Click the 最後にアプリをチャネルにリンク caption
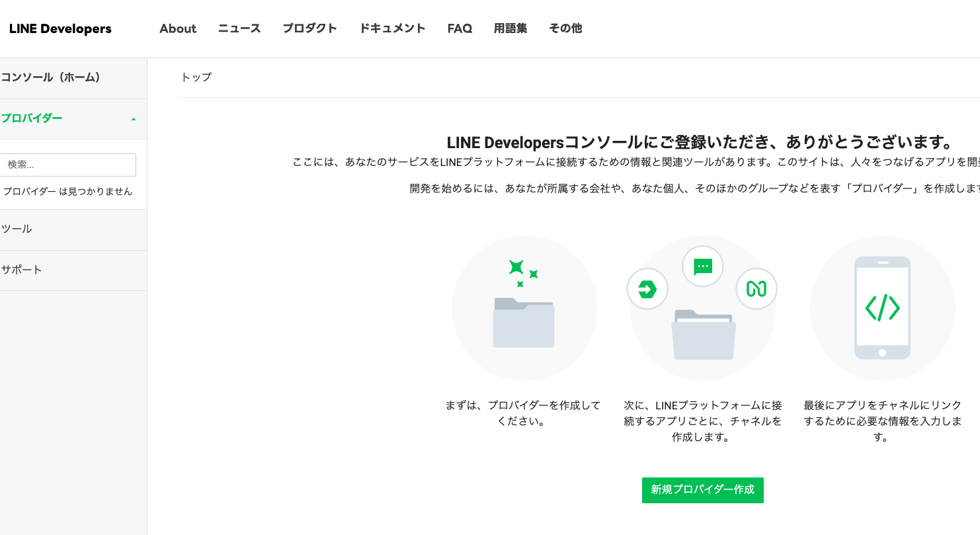The image size is (980, 535). click(883, 421)
